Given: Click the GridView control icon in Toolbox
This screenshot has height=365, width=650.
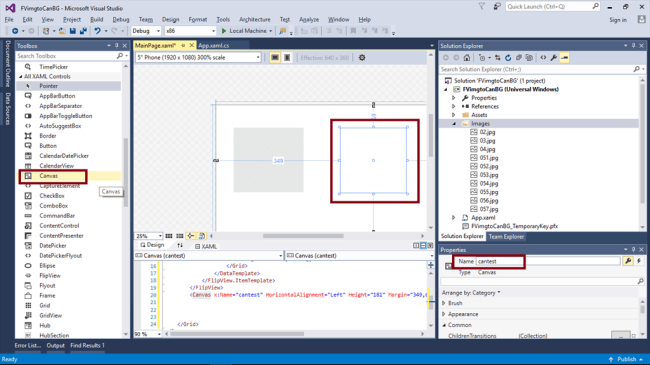Looking at the screenshot, I should pyautogui.click(x=28, y=316).
